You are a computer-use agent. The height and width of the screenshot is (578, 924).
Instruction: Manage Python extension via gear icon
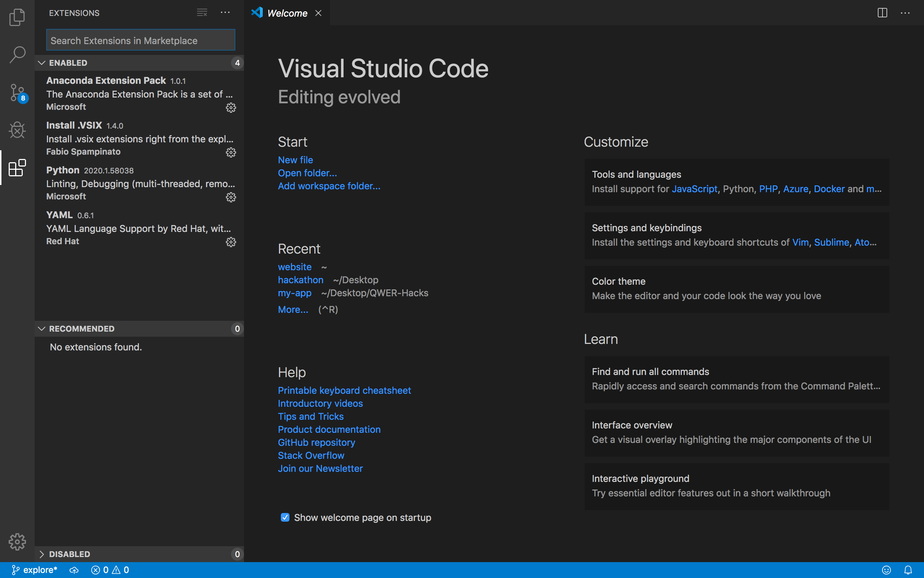231,197
